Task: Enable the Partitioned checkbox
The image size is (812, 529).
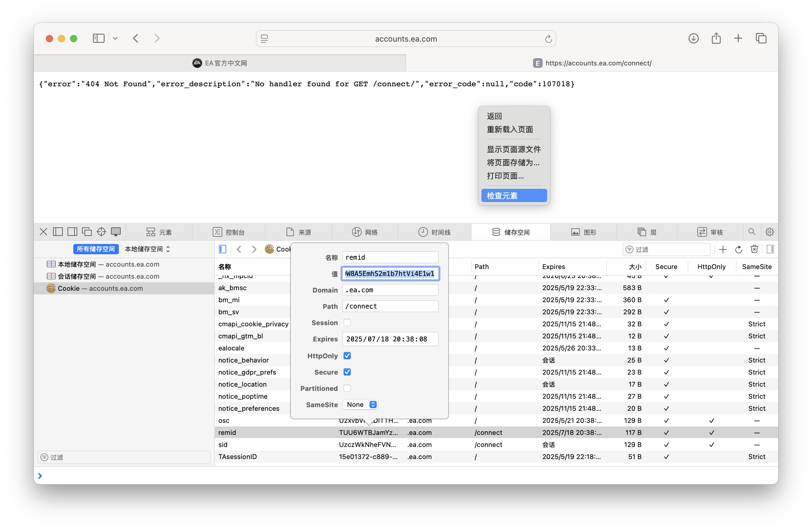Action: coord(347,388)
